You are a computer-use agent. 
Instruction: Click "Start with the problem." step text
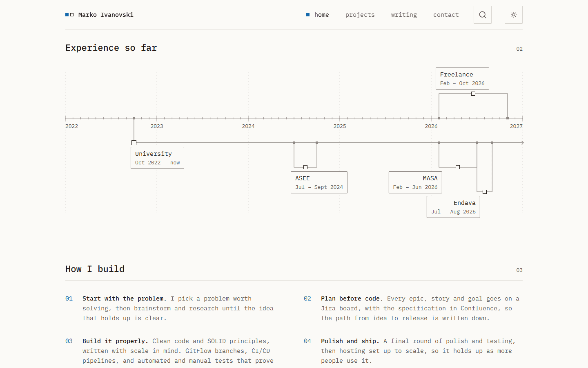point(125,298)
